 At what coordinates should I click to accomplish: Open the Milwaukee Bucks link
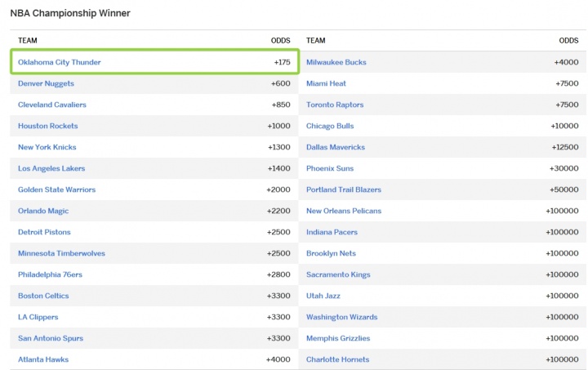pyautogui.click(x=336, y=62)
